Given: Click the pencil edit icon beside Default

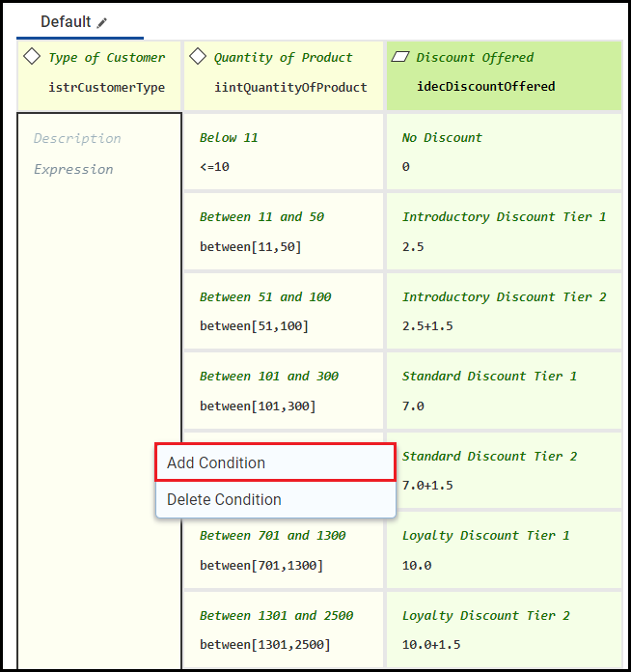Looking at the screenshot, I should [x=103, y=22].
